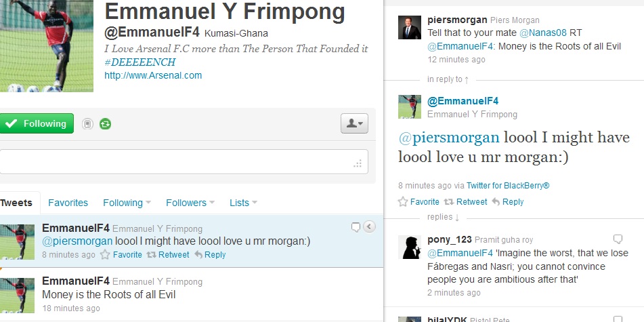Click the mobile notifications phone icon
This screenshot has width=644, height=322.
click(87, 124)
